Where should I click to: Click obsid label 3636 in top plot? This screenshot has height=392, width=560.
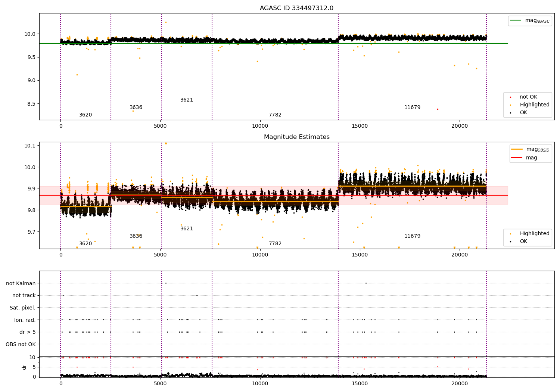pyautogui.click(x=136, y=108)
